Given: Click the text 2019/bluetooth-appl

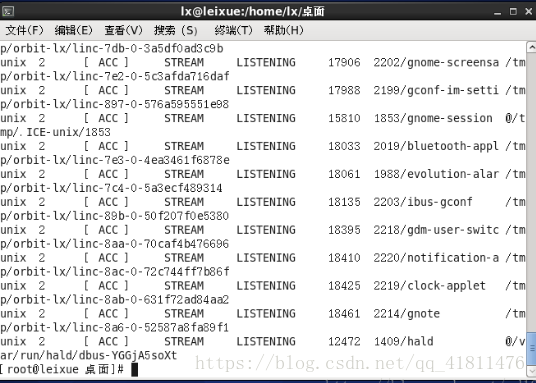Looking at the screenshot, I should (436, 146).
